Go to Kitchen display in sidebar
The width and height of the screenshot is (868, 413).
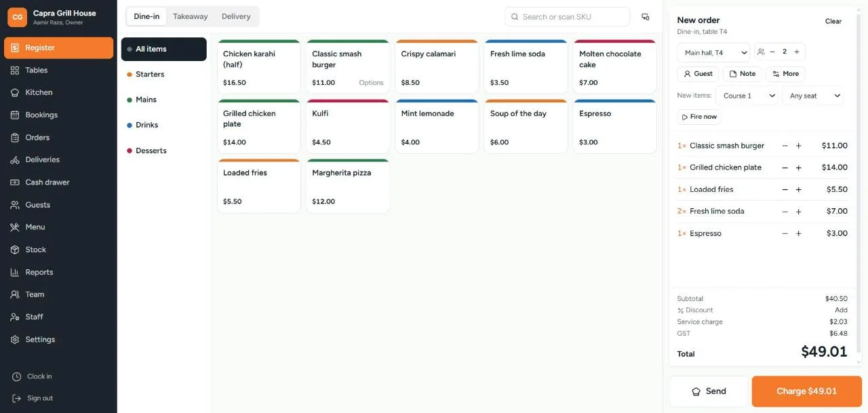pyautogui.click(x=58, y=92)
